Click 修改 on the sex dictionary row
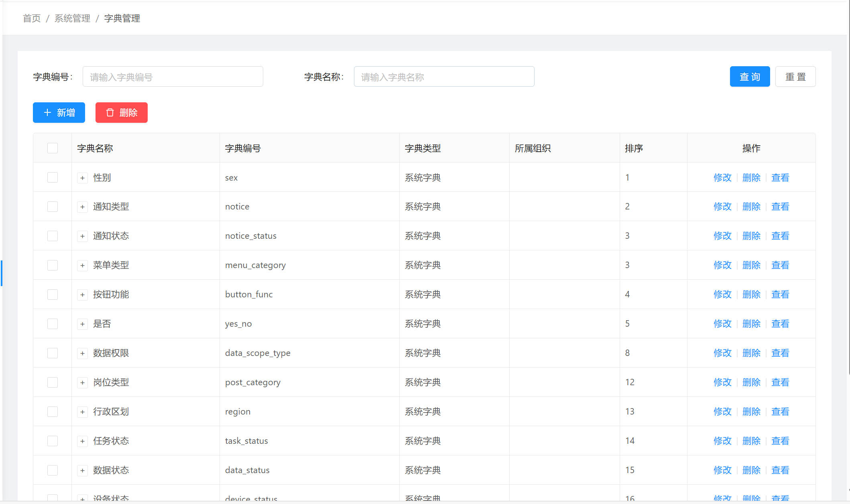 tap(722, 177)
